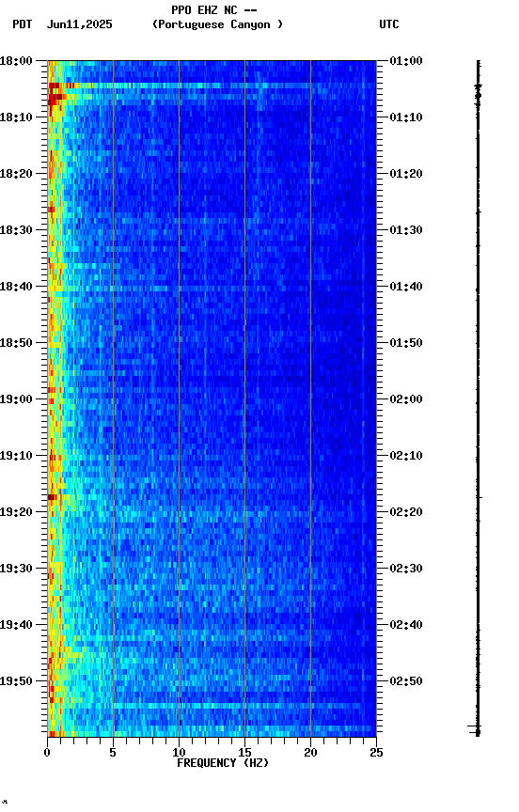This screenshot has height=812, width=519.
Task: Click the '15' frequency axis tick label
Action: click(x=244, y=753)
